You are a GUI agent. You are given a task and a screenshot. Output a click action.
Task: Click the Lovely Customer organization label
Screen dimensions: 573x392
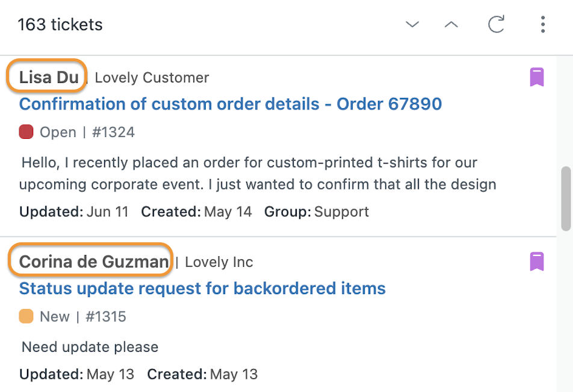coord(152,78)
